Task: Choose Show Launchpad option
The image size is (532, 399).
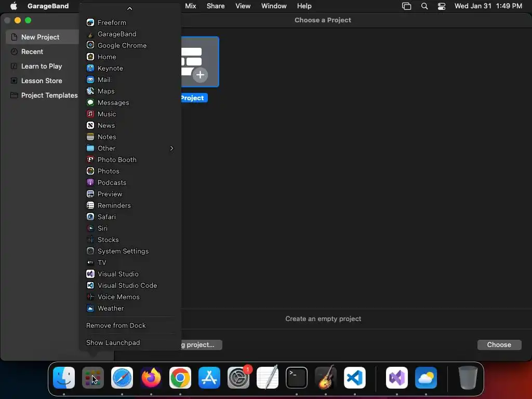Action: 130,343
